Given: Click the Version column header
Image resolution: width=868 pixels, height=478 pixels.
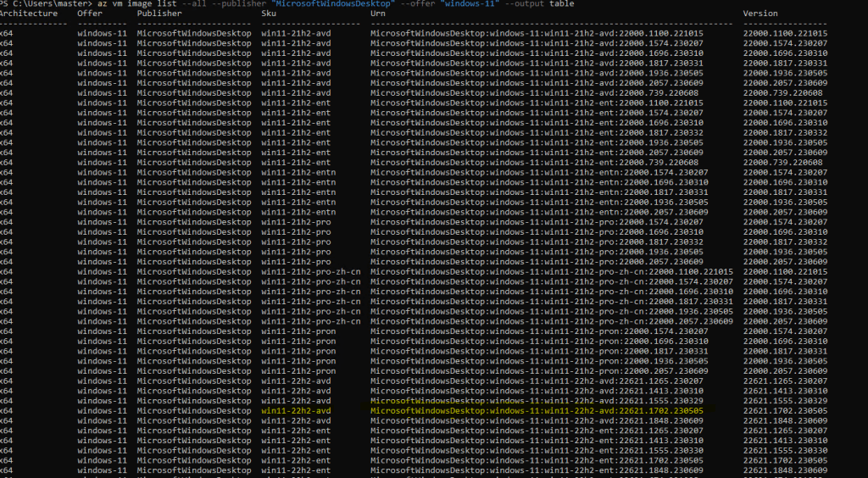Looking at the screenshot, I should [759, 14].
